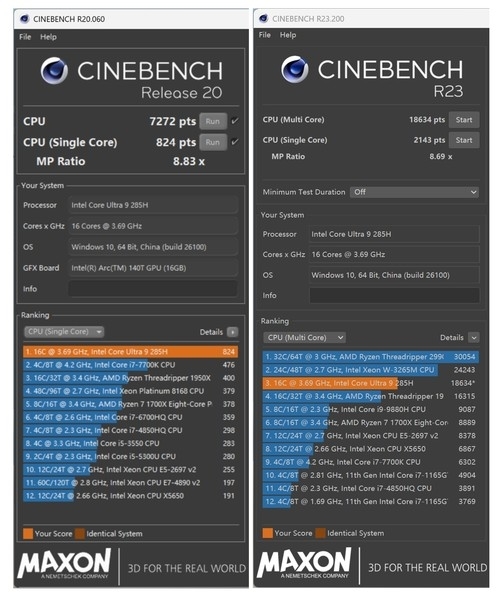500x595 pixels.
Task: Expand the Minimum Test Duration dropdown
Action: [x=414, y=192]
